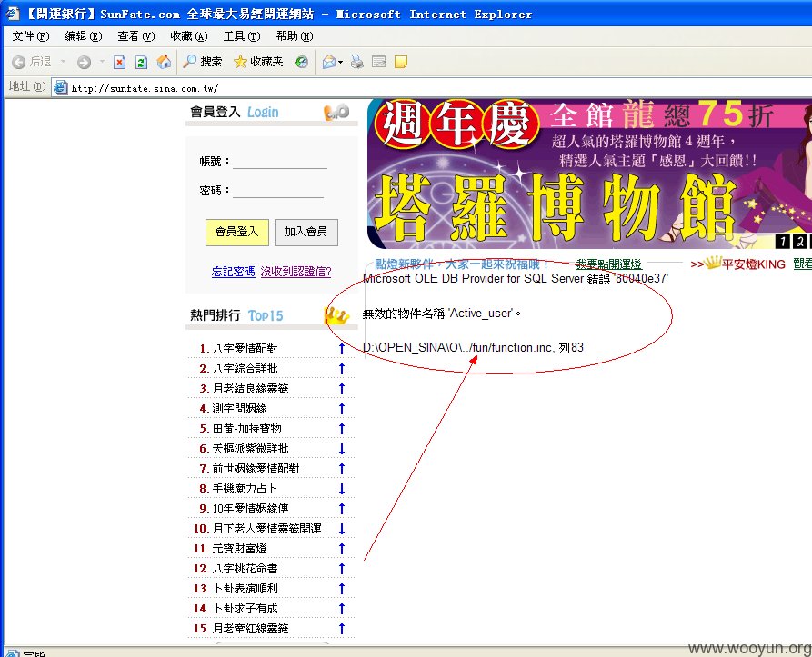Focus the 帳號 account input field
This screenshot has height=657, width=812.
coord(280,161)
